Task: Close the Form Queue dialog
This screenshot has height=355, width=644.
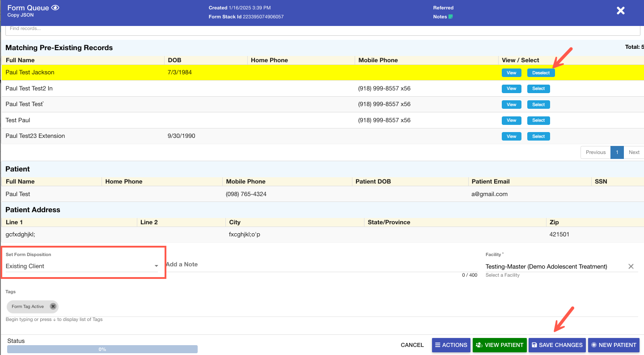Action: pyautogui.click(x=620, y=11)
